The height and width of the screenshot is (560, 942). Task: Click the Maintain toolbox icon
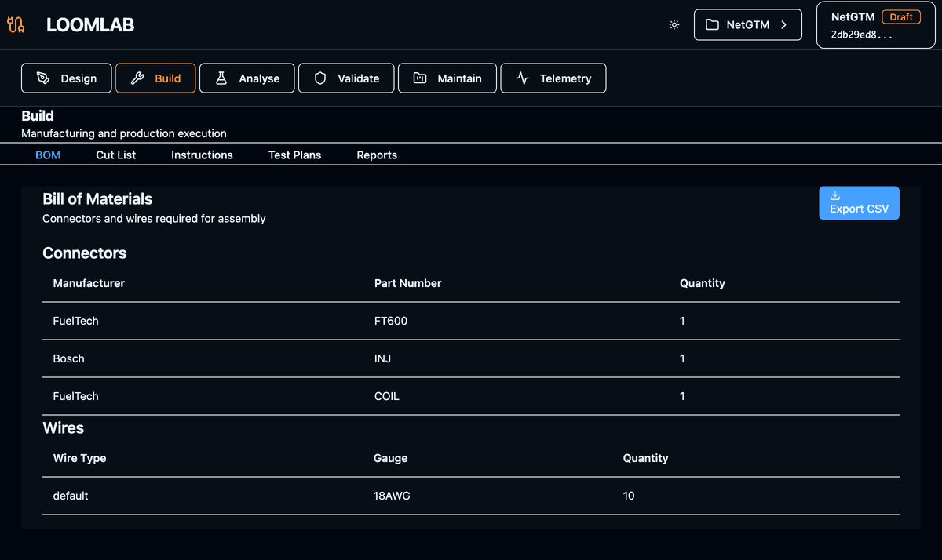click(x=418, y=78)
